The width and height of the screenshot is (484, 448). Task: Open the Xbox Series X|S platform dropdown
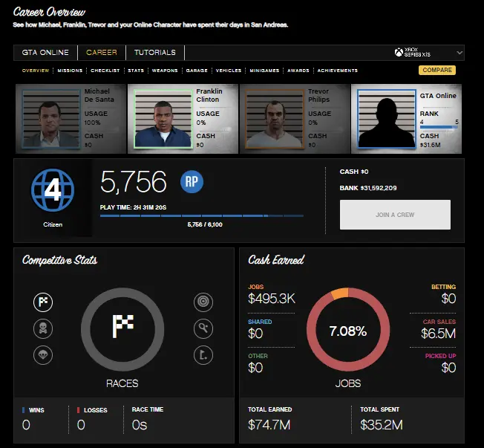[x=428, y=53]
